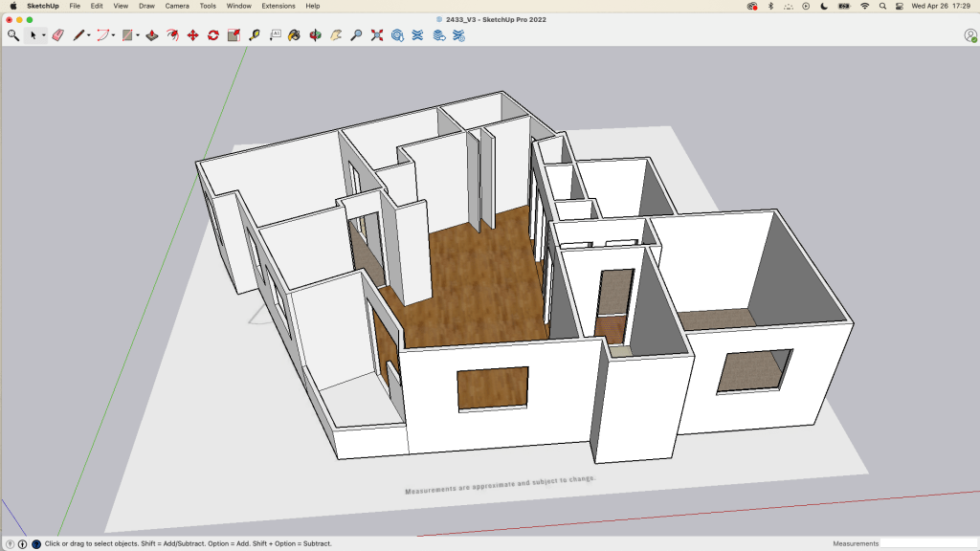The image size is (980, 551).
Task: Select the Offset tool
Action: click(172, 35)
